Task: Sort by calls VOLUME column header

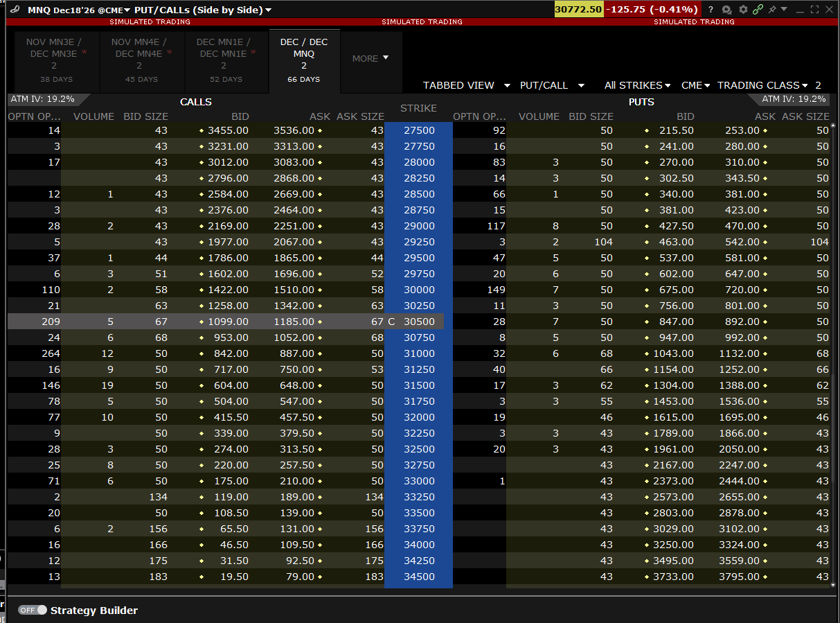Action: (x=93, y=116)
